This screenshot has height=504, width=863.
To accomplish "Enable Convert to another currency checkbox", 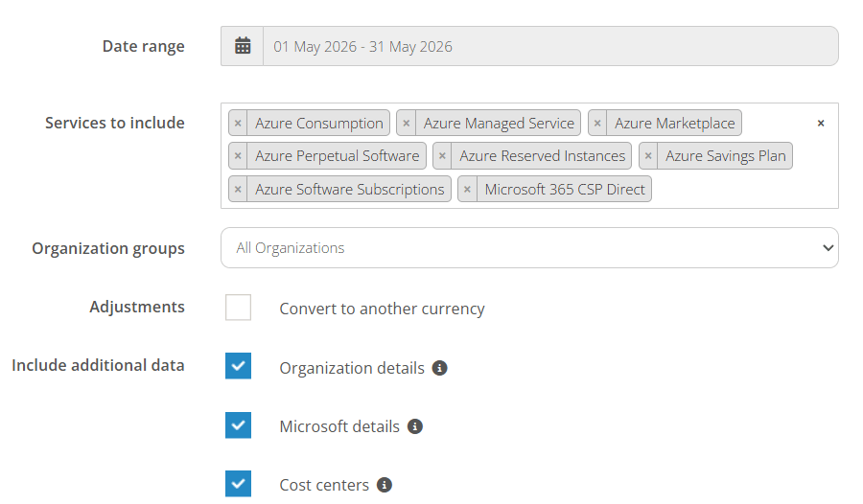I will point(239,307).
